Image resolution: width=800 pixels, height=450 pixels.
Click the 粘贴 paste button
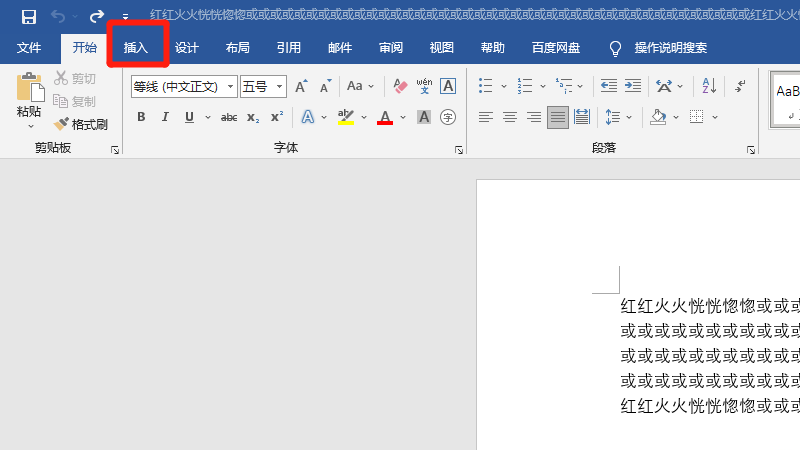pyautogui.click(x=29, y=99)
